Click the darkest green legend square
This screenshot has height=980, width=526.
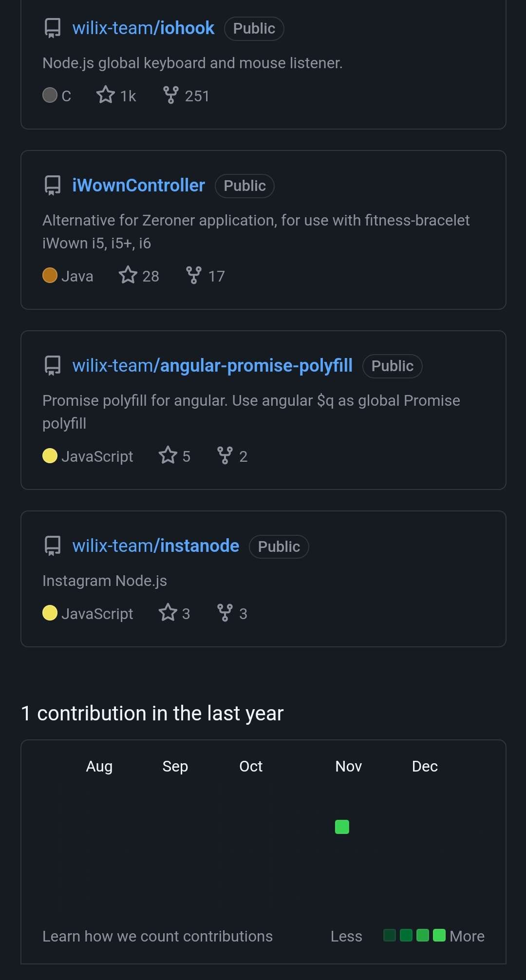[390, 935]
